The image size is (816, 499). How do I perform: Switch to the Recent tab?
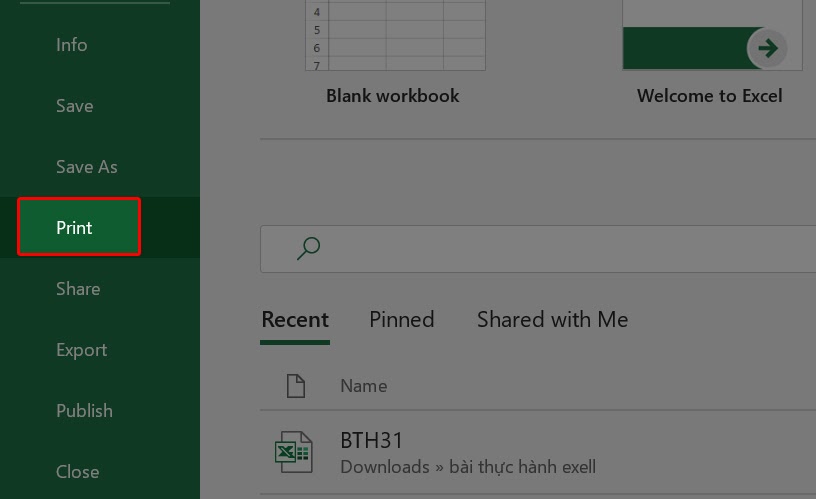pos(294,320)
